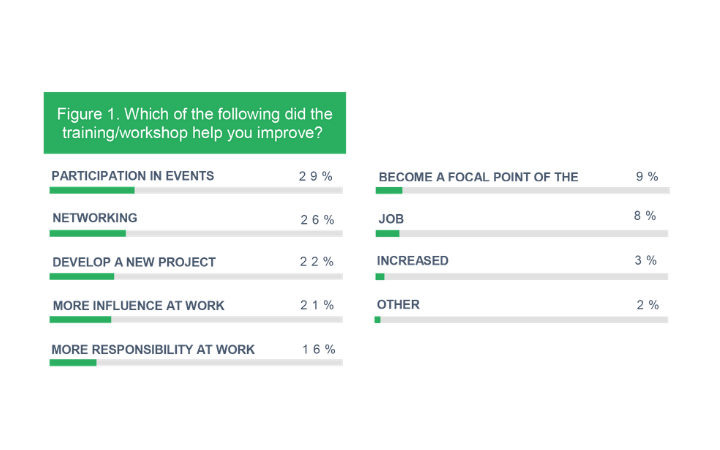Select MORE RESPONSIBILITY AT WORK label
The height and width of the screenshot is (450, 720).
tap(153, 349)
